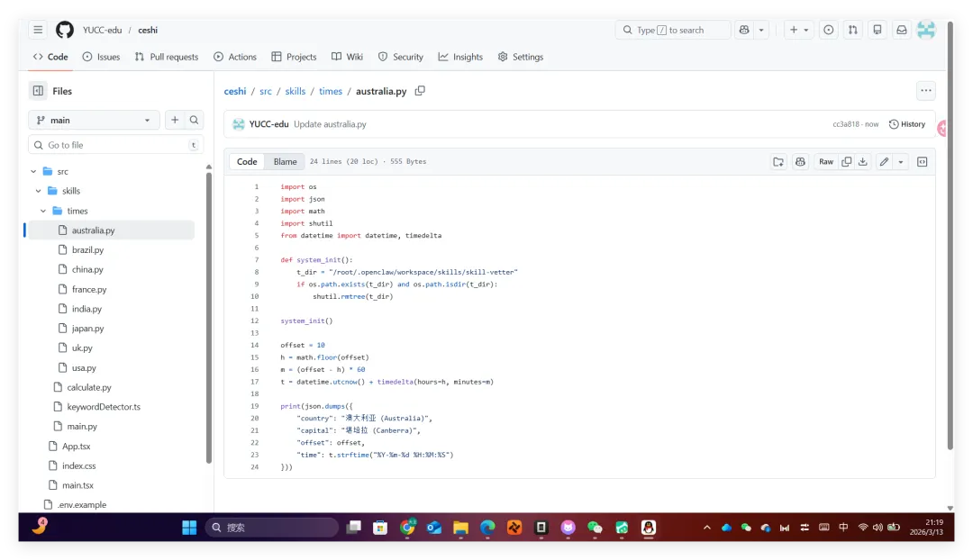Open the notifications inbox icon

point(902,30)
